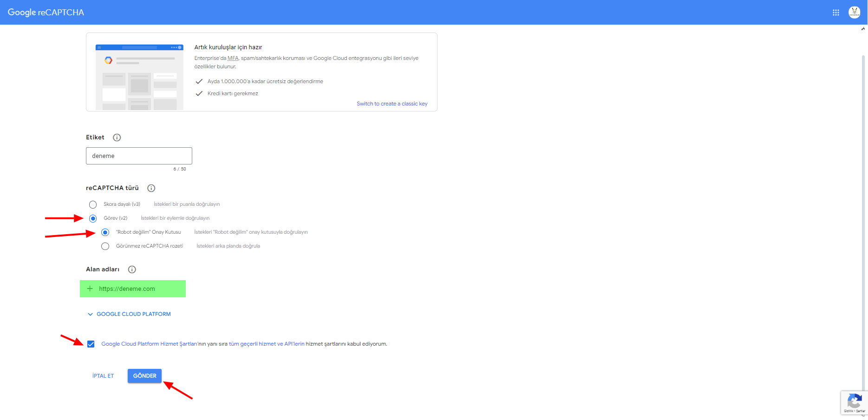This screenshot has height=420, width=868.
Task: Open Google Cloud Platform Hizmet Şartları link
Action: [150, 344]
